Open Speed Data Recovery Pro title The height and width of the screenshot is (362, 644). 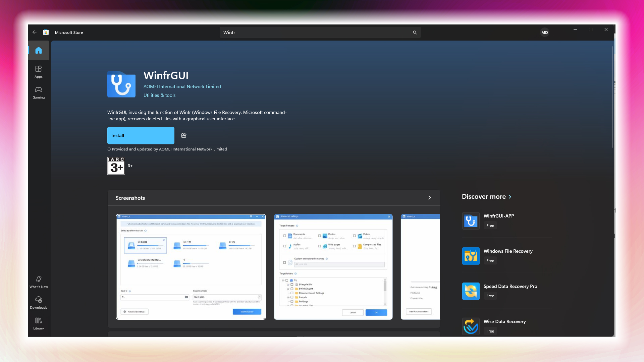tap(511, 286)
